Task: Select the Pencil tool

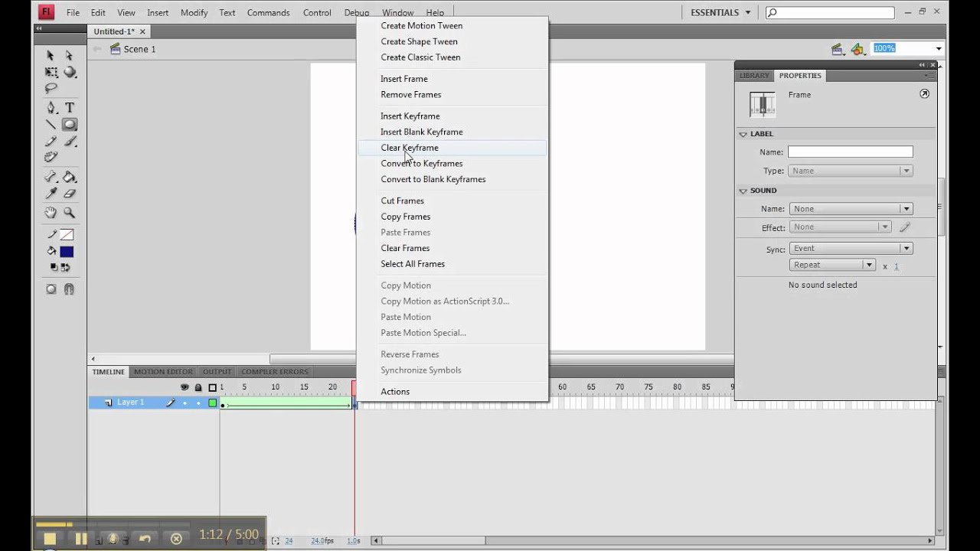Action: pyautogui.click(x=51, y=142)
